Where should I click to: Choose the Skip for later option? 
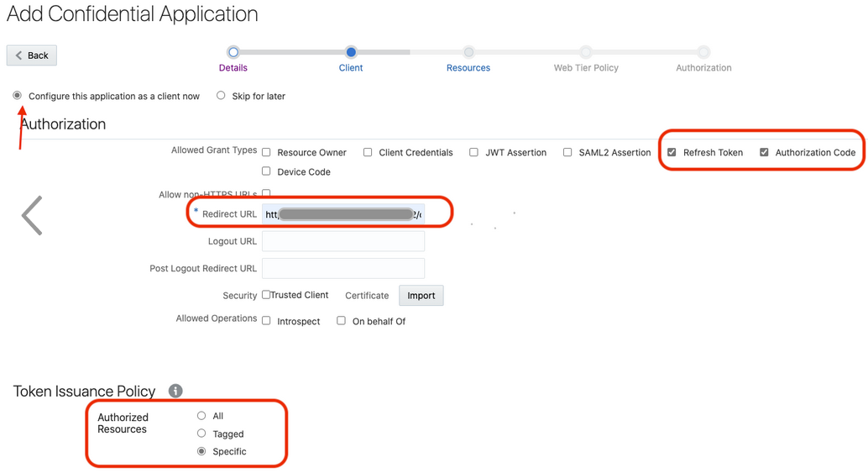click(221, 95)
